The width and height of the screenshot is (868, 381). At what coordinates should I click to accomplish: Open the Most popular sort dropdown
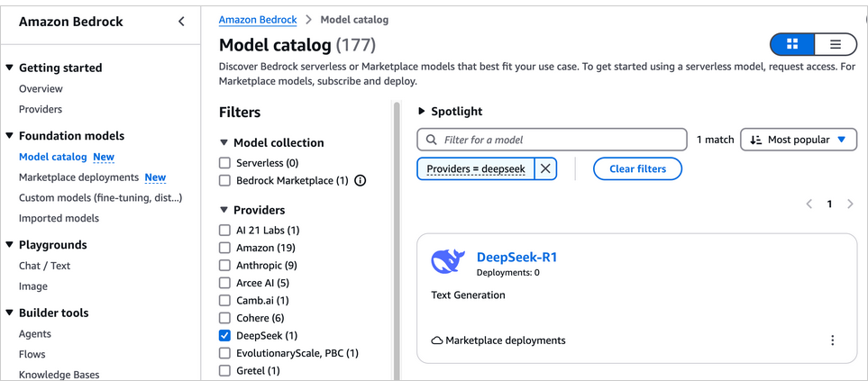coord(798,140)
